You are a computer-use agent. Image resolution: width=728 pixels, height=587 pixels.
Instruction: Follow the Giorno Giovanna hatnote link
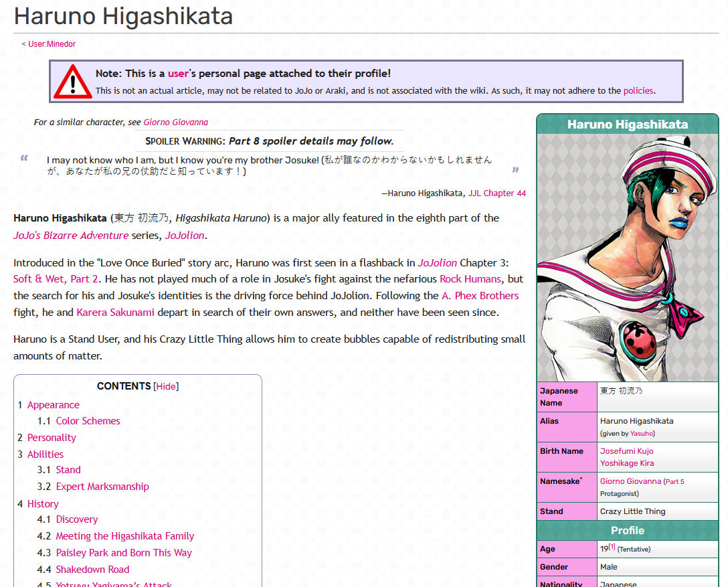pyautogui.click(x=175, y=122)
